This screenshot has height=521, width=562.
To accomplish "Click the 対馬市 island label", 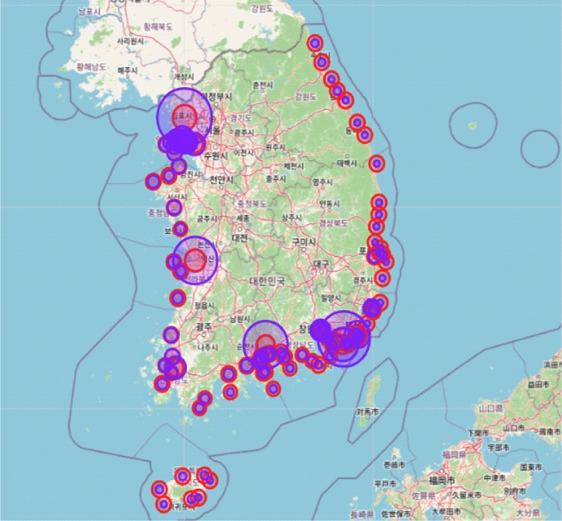I will click(368, 412).
